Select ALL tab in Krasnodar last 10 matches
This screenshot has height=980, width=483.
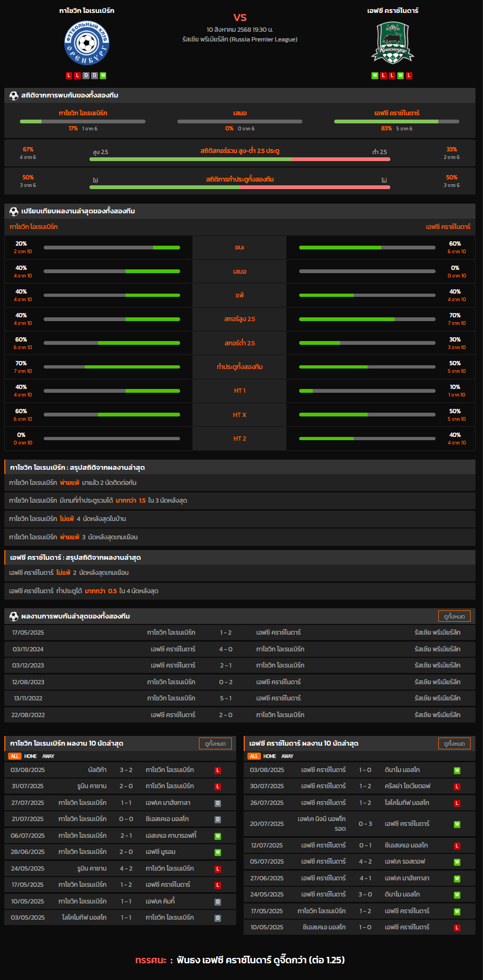[x=254, y=756]
